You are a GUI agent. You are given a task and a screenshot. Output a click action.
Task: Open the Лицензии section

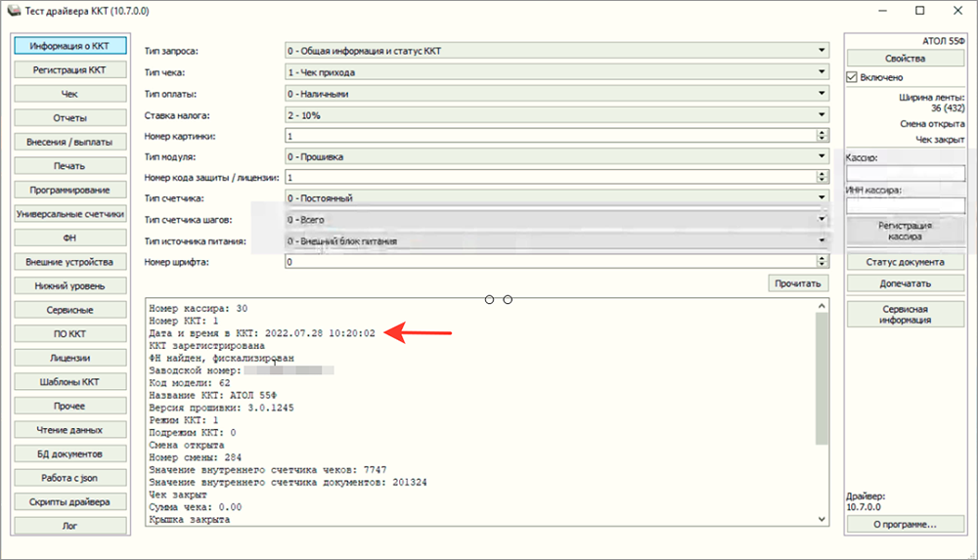69,358
